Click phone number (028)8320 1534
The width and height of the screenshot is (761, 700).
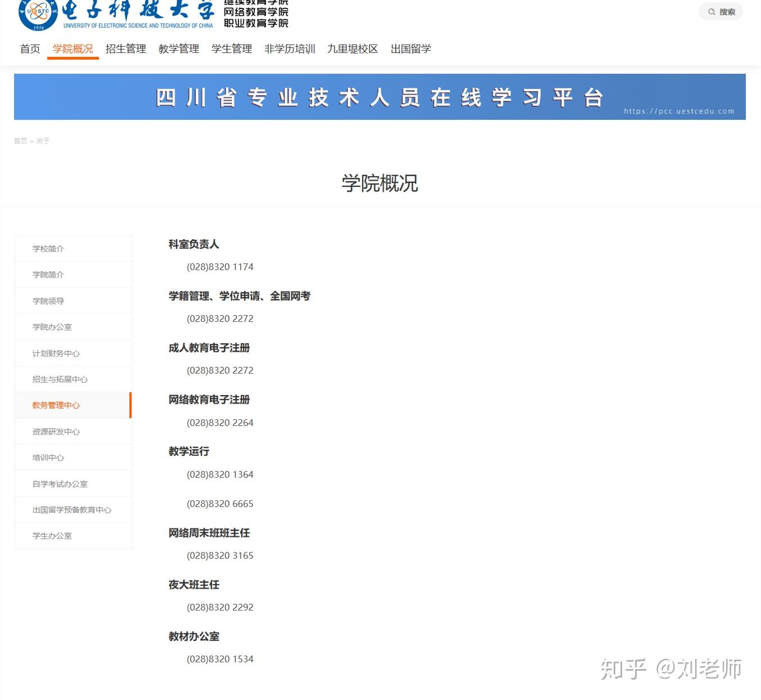coord(220,659)
